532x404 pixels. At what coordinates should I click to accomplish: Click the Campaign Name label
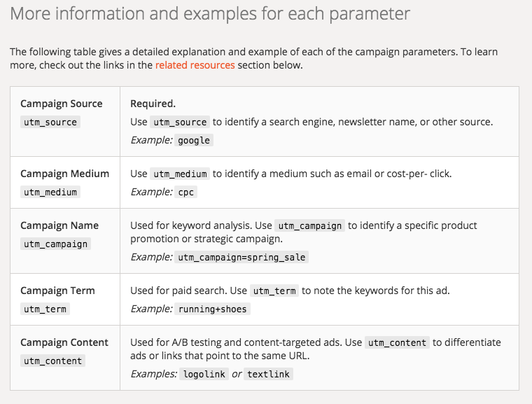click(59, 225)
